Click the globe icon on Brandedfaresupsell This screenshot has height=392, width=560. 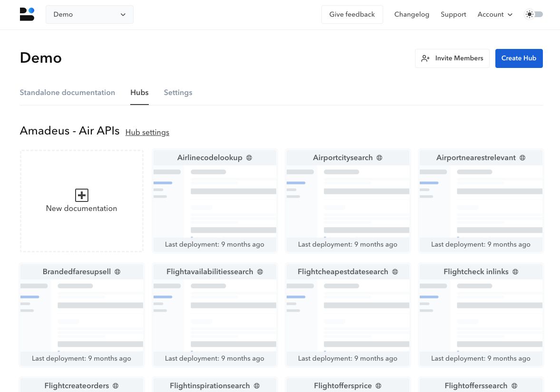pyautogui.click(x=117, y=271)
